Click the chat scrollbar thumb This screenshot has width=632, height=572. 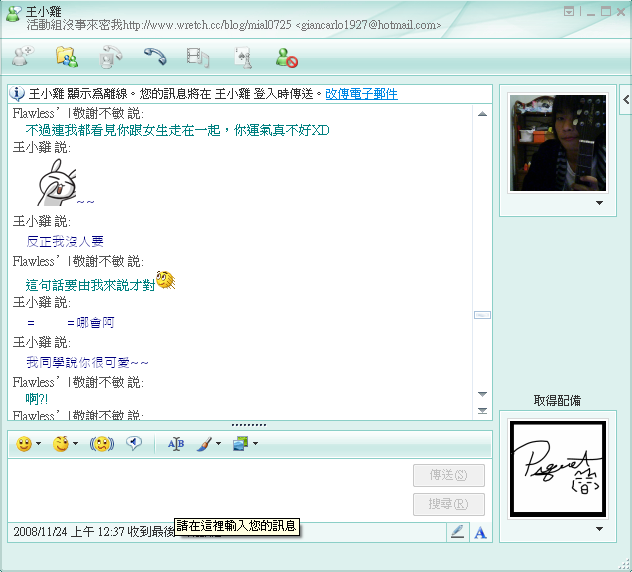[x=482, y=315]
